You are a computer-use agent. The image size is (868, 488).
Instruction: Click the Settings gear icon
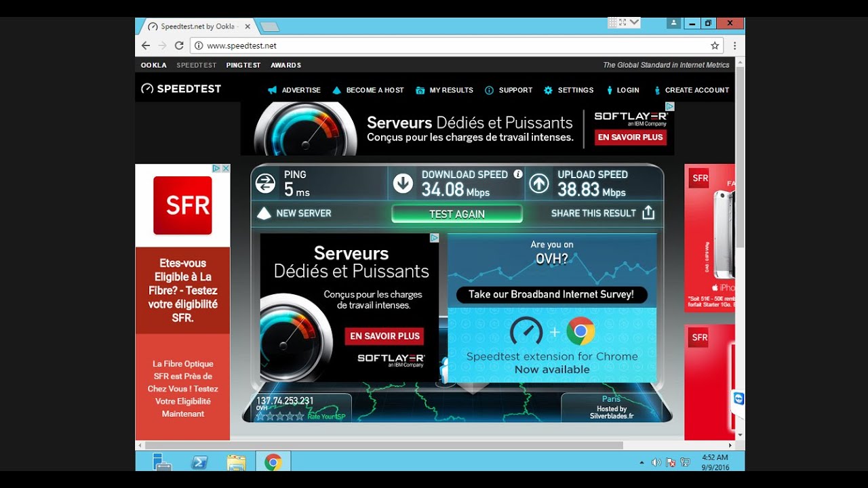[548, 90]
